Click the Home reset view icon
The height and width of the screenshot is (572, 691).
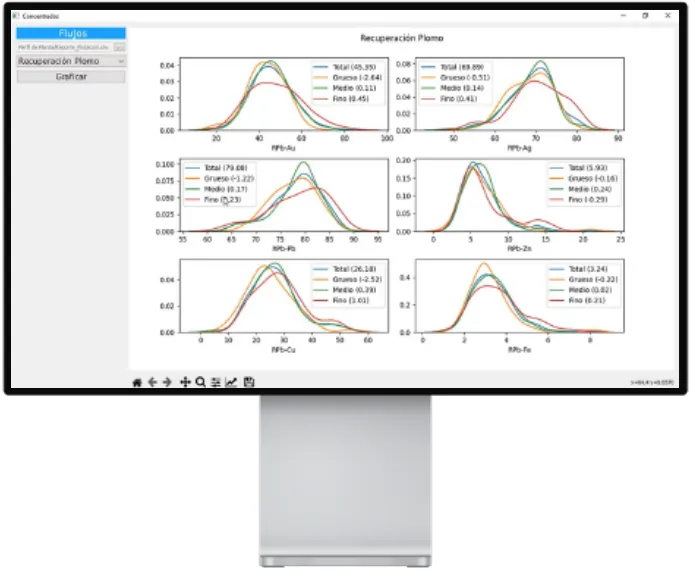pyautogui.click(x=138, y=381)
